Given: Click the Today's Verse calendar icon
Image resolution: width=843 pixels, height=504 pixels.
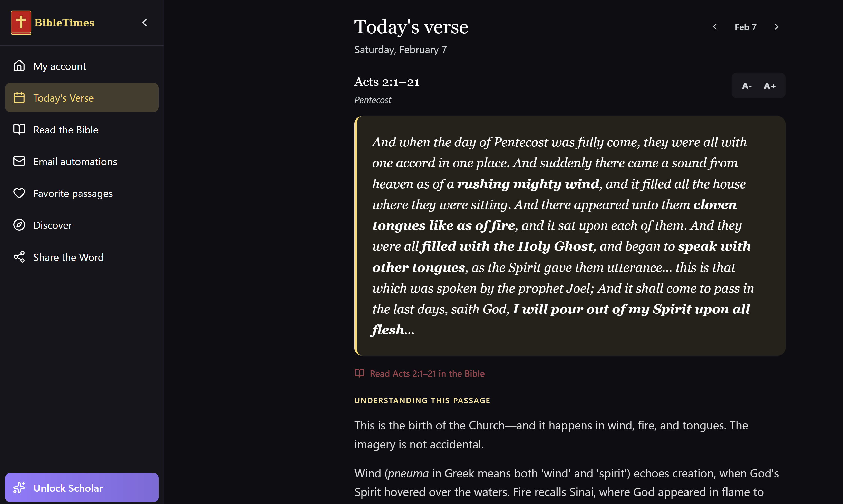Looking at the screenshot, I should coord(19,97).
